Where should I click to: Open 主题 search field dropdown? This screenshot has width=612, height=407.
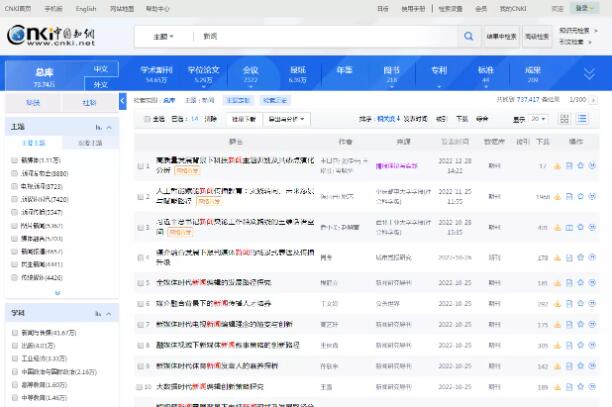point(163,37)
